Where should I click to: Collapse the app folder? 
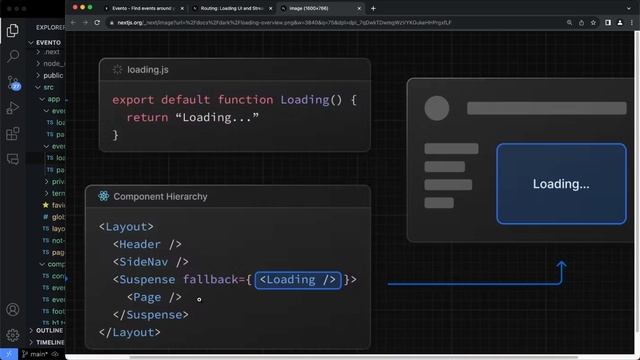(51, 99)
